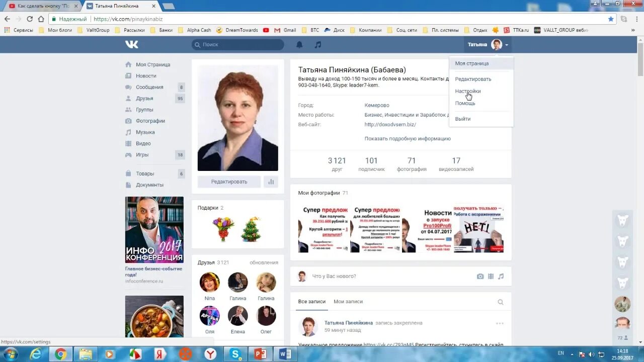Click the Windows Start button
The width and height of the screenshot is (644, 362).
click(10, 354)
